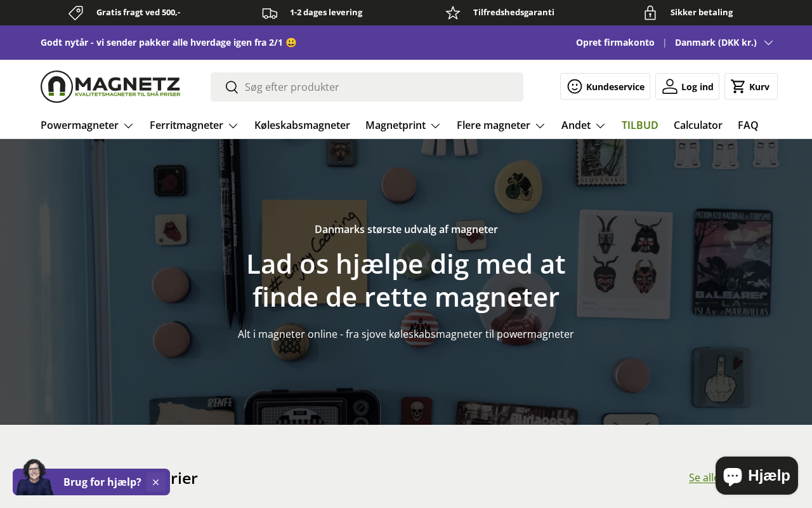Click the search magnifier icon

pos(232,87)
